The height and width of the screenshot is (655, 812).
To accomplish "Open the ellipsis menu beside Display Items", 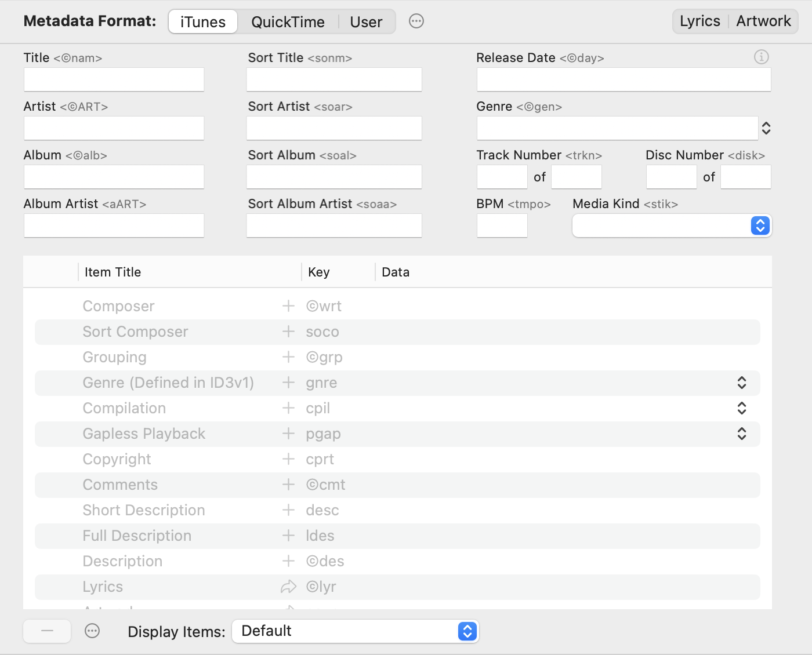I will 92,631.
